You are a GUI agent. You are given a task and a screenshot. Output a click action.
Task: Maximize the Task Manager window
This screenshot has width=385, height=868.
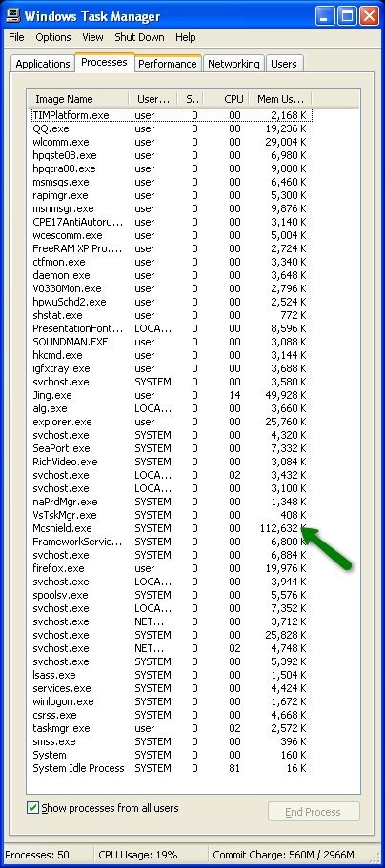pos(348,15)
